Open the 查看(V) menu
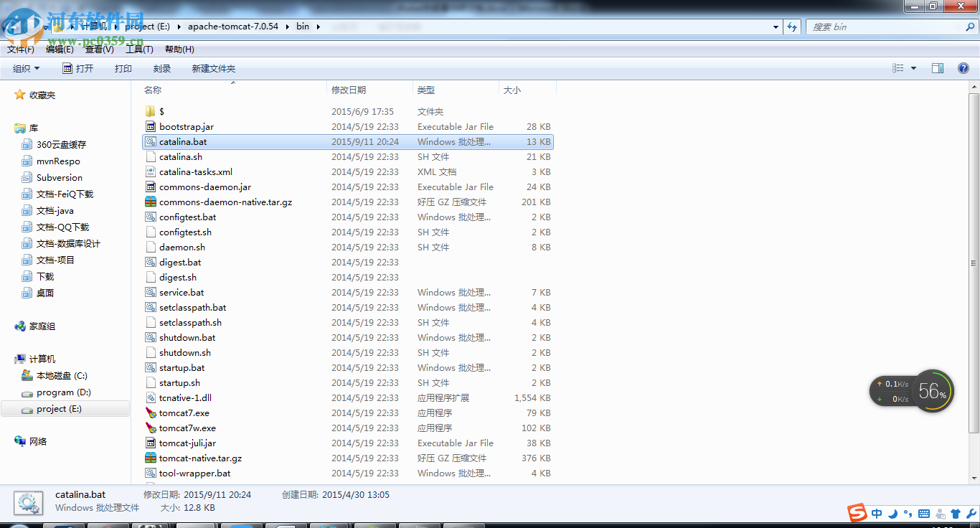Screen dimensions: 980x528 point(100,49)
